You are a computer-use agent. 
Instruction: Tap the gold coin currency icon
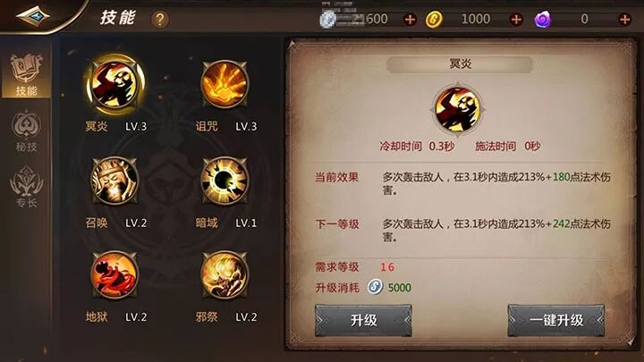[x=434, y=20]
